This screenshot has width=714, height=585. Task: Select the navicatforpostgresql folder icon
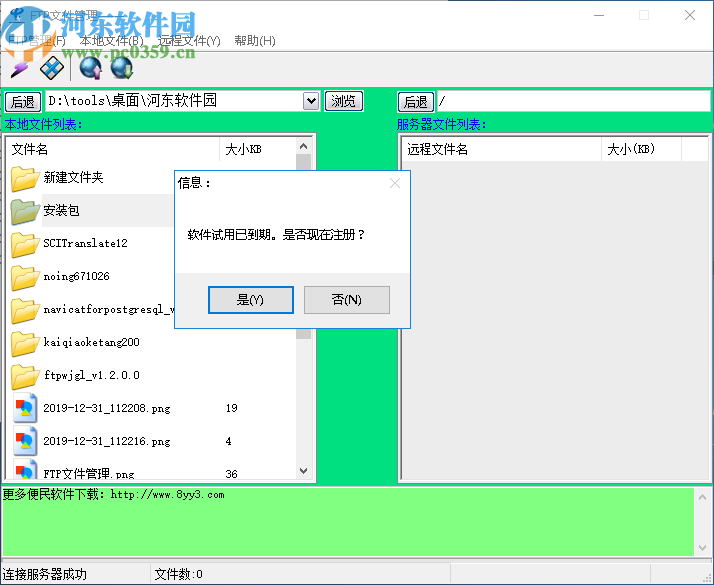[25, 310]
